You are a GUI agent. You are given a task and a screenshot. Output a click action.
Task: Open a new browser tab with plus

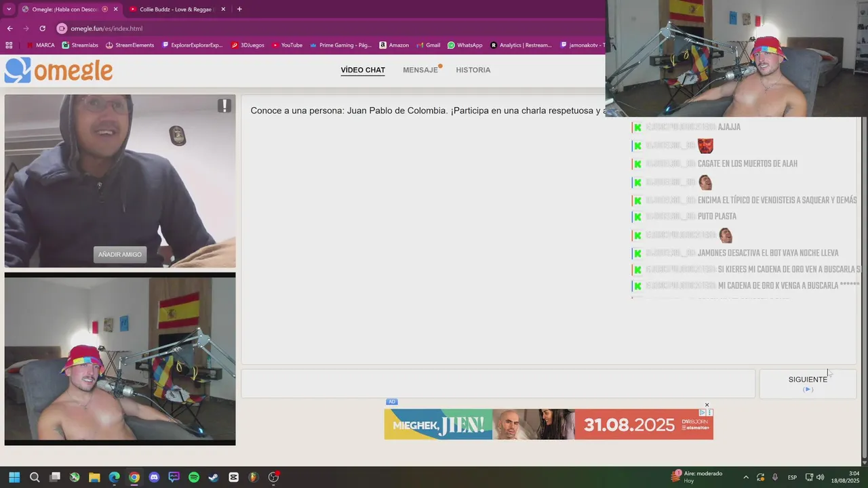click(239, 9)
